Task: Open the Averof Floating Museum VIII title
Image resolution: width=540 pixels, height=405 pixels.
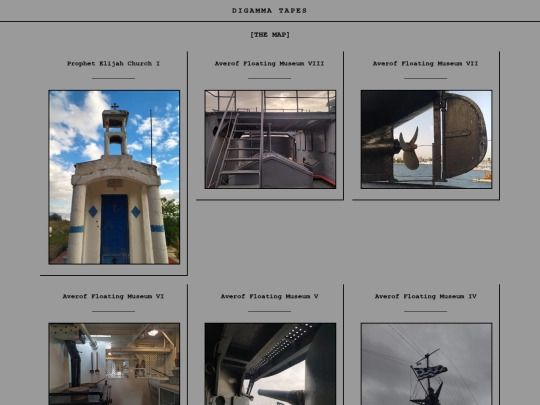Action: point(269,63)
